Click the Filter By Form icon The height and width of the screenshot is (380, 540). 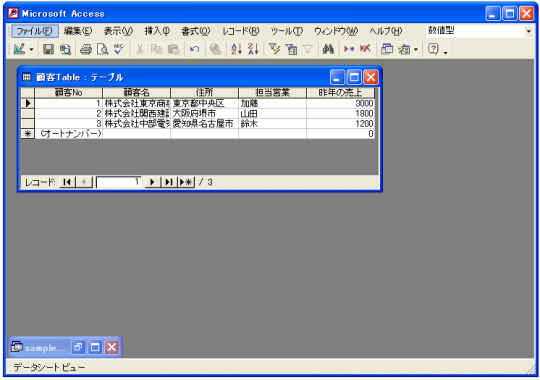click(x=291, y=49)
